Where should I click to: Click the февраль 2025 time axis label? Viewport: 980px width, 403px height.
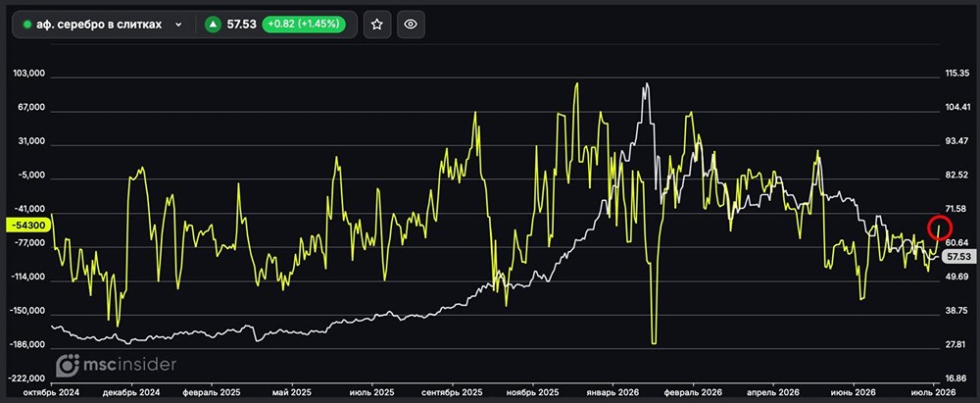pos(213,392)
